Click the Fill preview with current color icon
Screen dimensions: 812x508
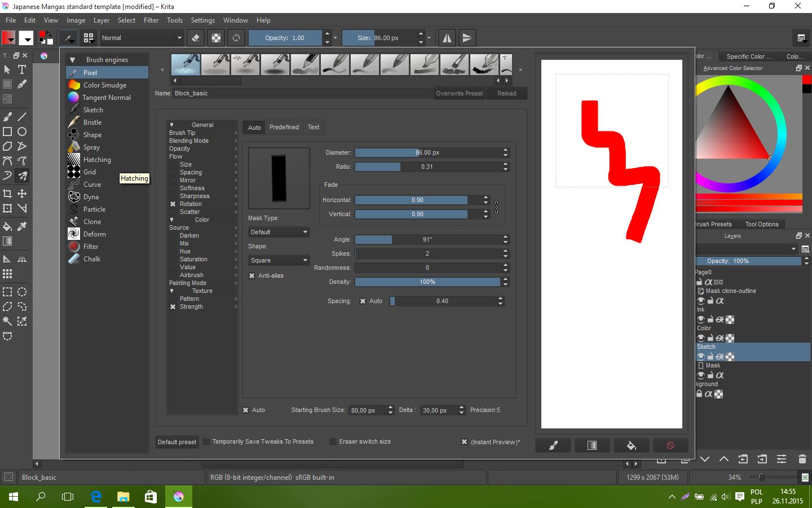click(632, 445)
